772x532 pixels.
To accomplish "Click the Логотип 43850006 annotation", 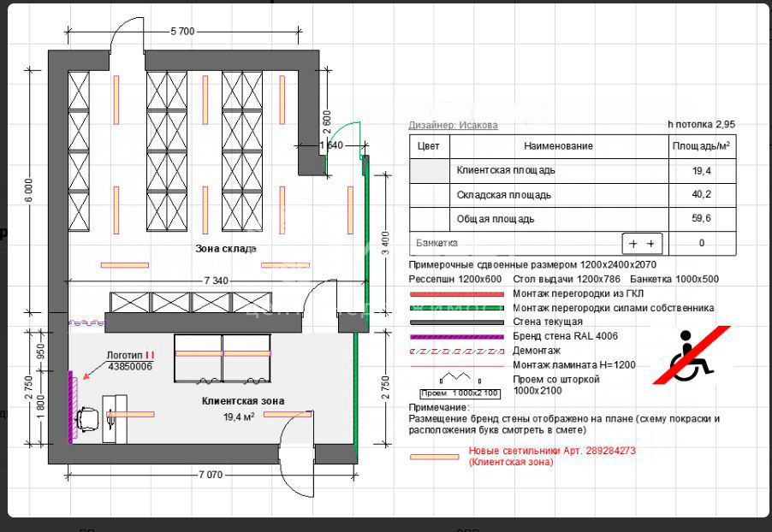I will point(130,361).
